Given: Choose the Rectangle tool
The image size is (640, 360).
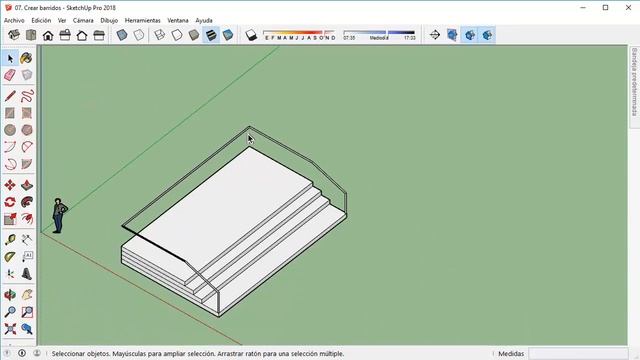Looking at the screenshot, I should pos(10,113).
